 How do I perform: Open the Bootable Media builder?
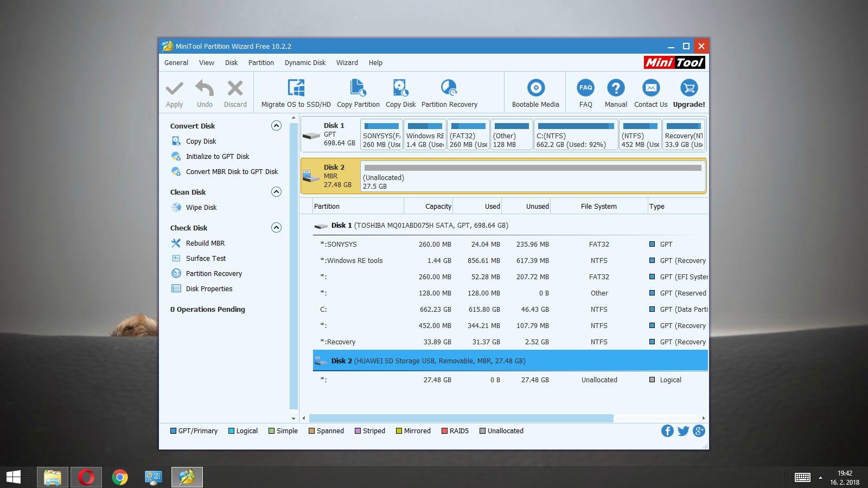[x=535, y=88]
